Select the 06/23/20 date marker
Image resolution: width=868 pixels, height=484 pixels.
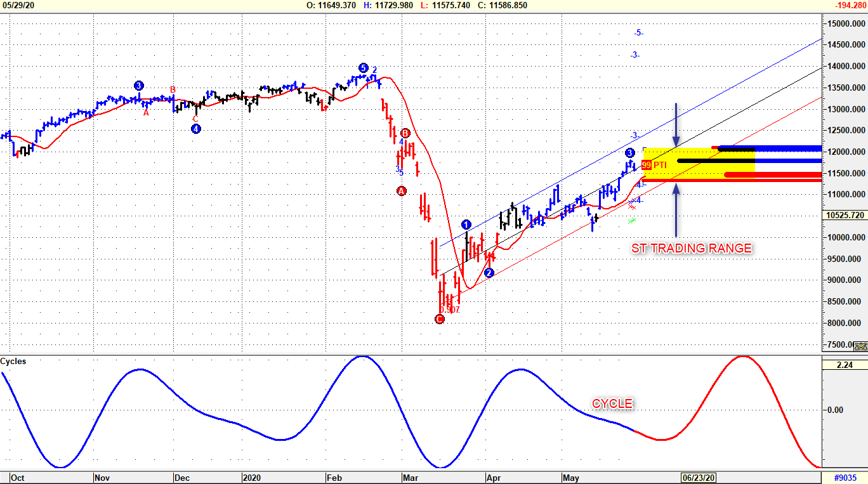(699, 478)
